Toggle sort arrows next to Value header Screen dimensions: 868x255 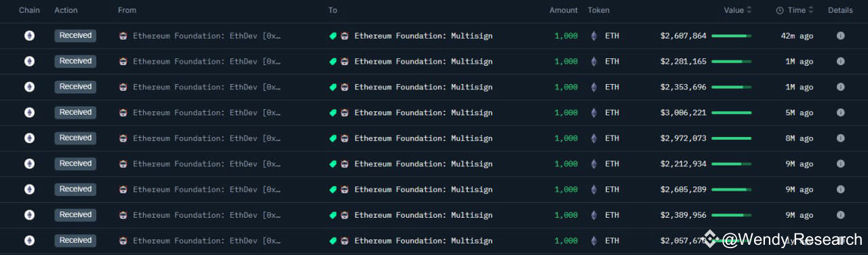coord(749,10)
